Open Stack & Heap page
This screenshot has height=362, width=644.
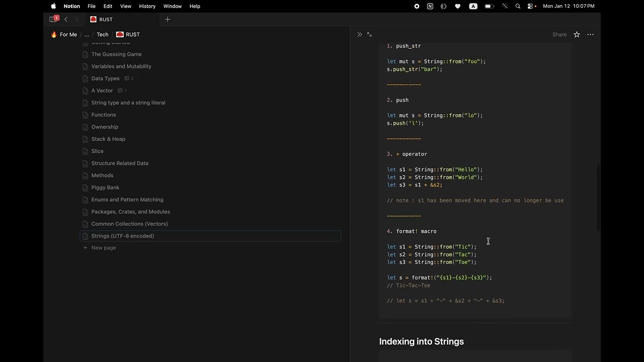(108, 139)
